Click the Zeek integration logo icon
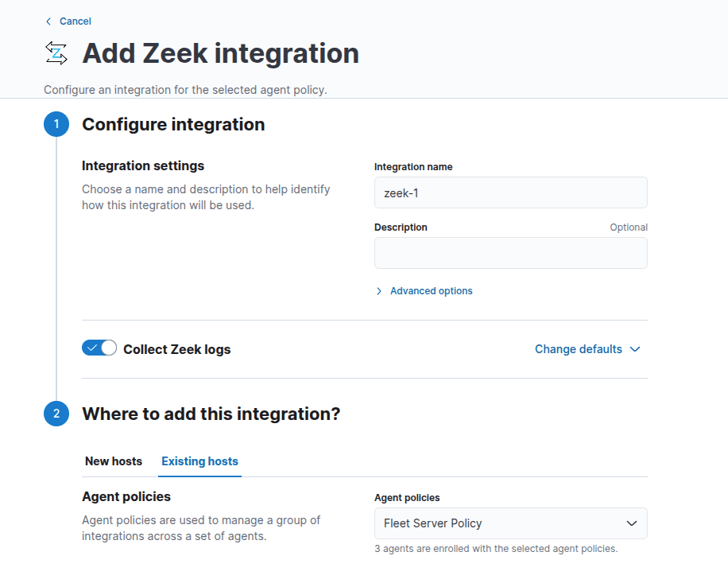 (x=56, y=53)
